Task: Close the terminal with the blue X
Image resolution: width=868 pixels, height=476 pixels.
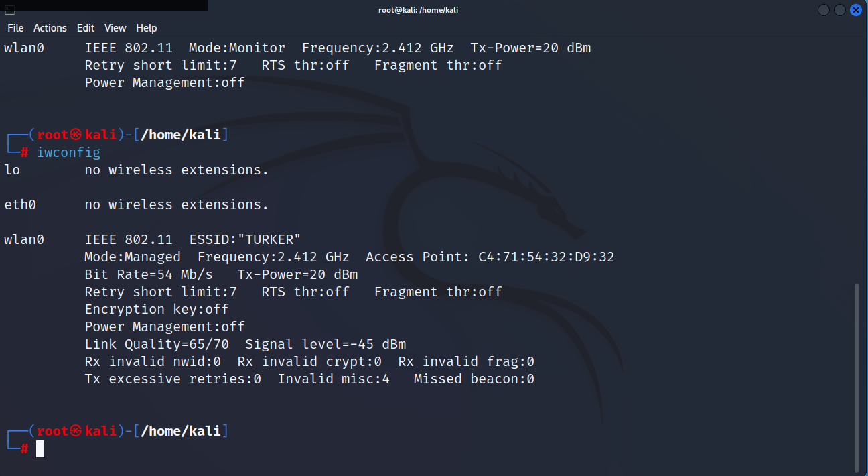Action: 856,10
